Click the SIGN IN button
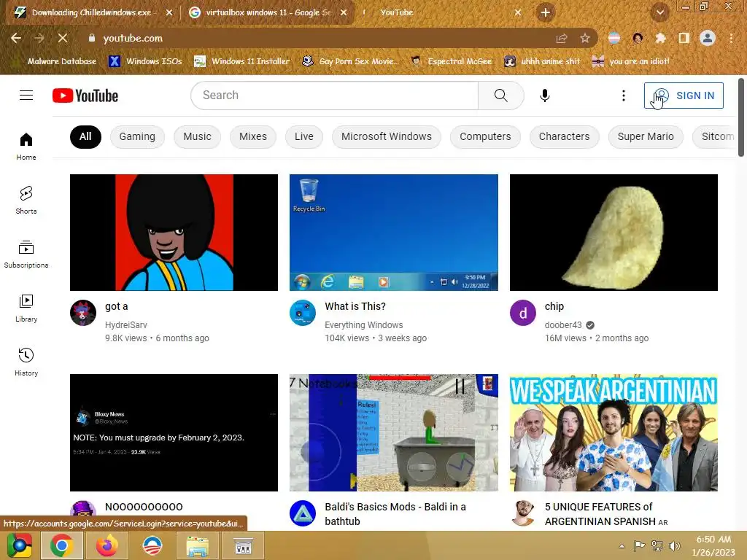Image resolution: width=747 pixels, height=560 pixels. (684, 96)
